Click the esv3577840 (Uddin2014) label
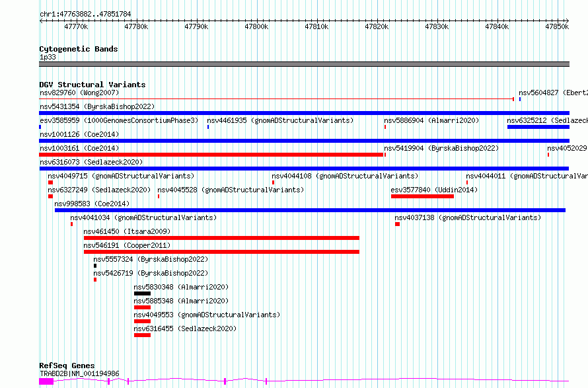588x388 pixels. pos(434,190)
